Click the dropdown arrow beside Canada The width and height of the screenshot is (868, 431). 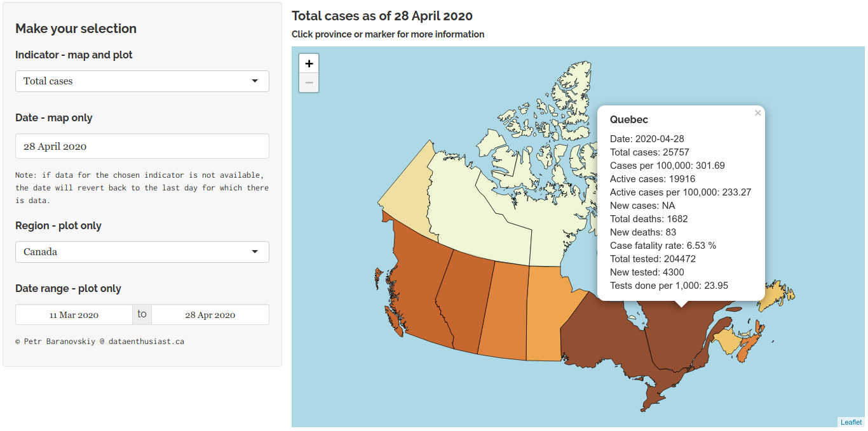255,252
